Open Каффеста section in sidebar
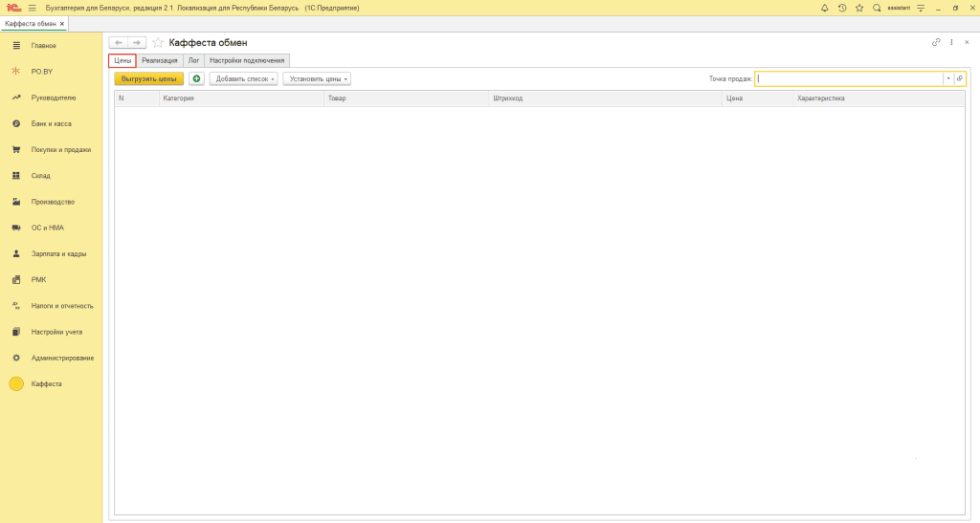The width and height of the screenshot is (980, 523). click(x=52, y=383)
